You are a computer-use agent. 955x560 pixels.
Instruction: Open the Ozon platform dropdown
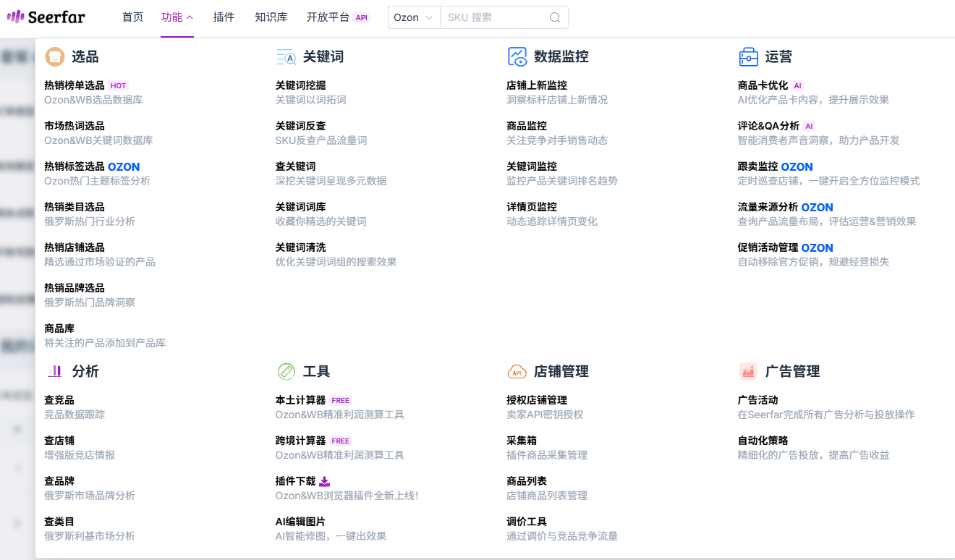[x=414, y=17]
